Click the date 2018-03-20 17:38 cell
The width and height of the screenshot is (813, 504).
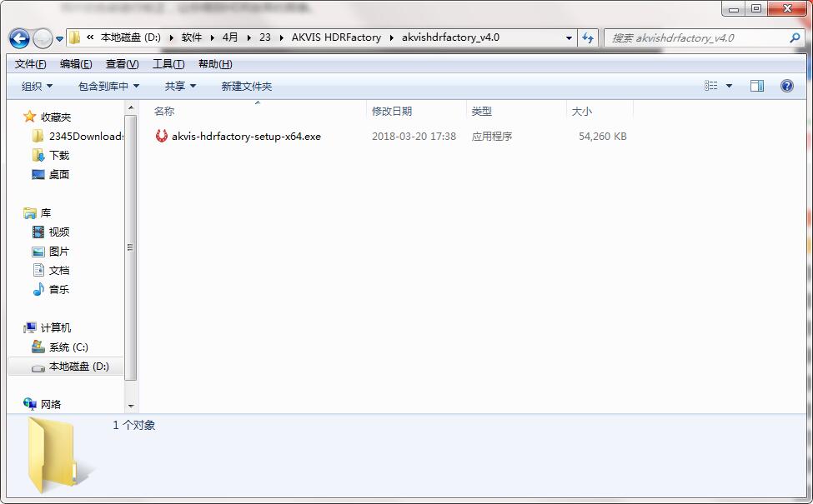(x=414, y=137)
